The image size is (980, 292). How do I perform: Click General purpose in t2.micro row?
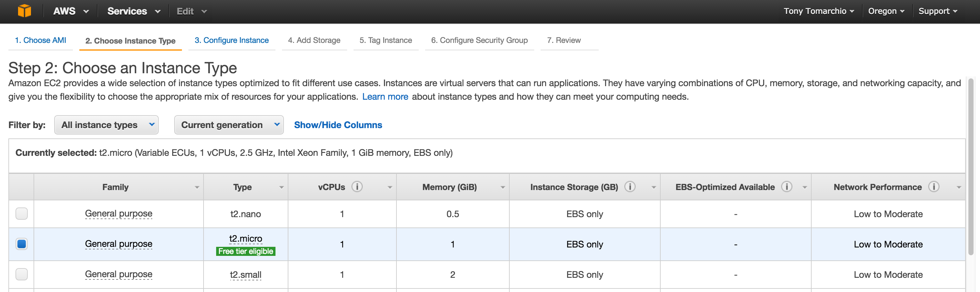tap(119, 244)
